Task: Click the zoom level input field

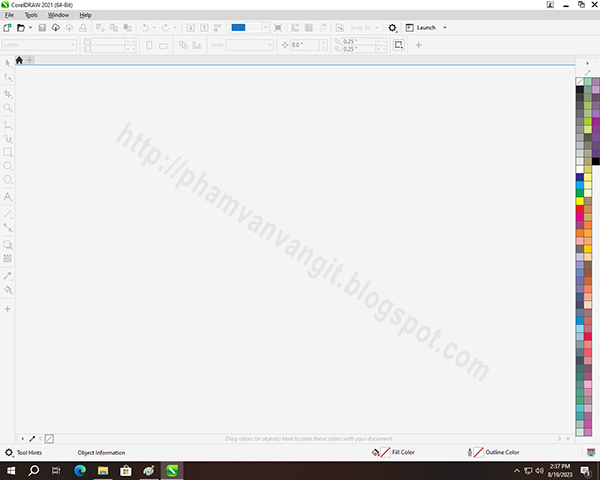Action: [x=246, y=28]
